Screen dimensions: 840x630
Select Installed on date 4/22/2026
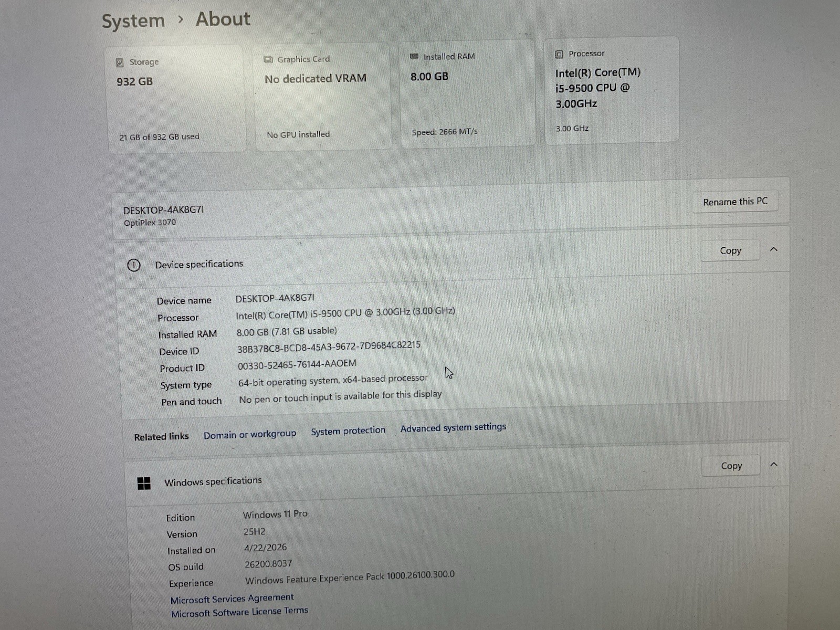[x=266, y=548]
